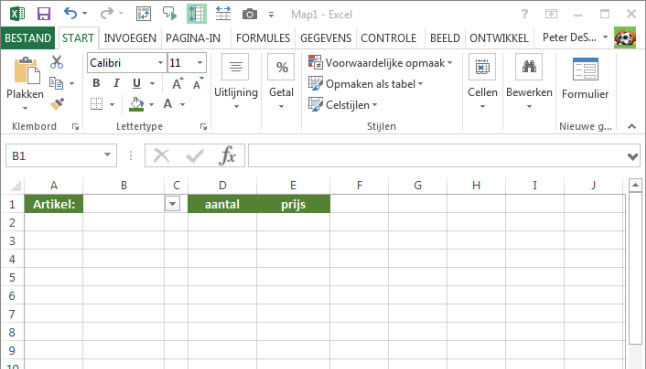Click the fx insert function icon

(227, 156)
